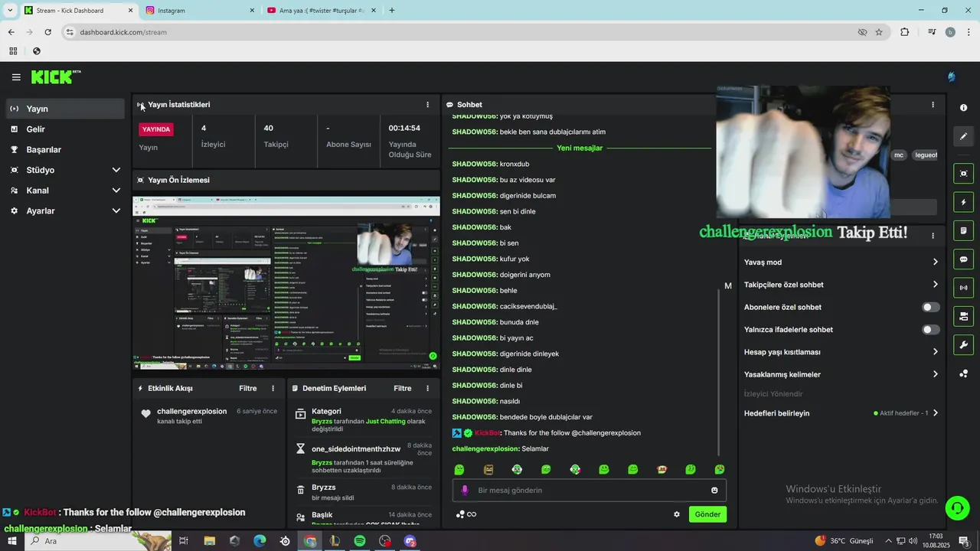The image size is (980, 551).
Task: Click Filtre in Etkinlik Akışı panel
Action: pos(248,389)
